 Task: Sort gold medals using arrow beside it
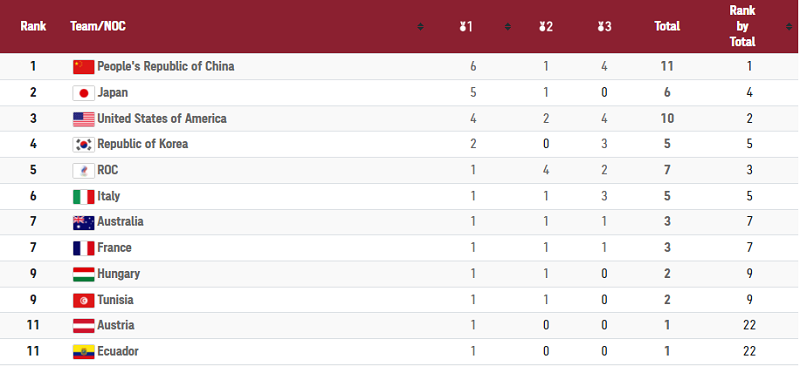coord(508,27)
